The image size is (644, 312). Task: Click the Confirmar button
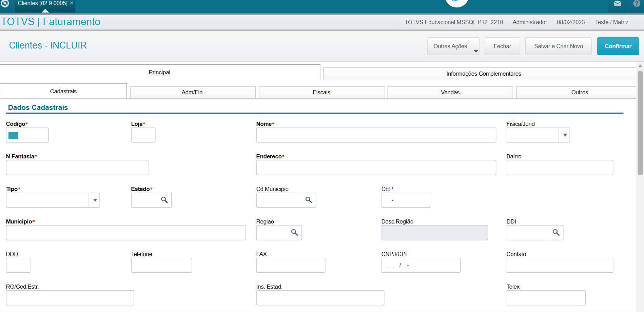pyautogui.click(x=618, y=46)
